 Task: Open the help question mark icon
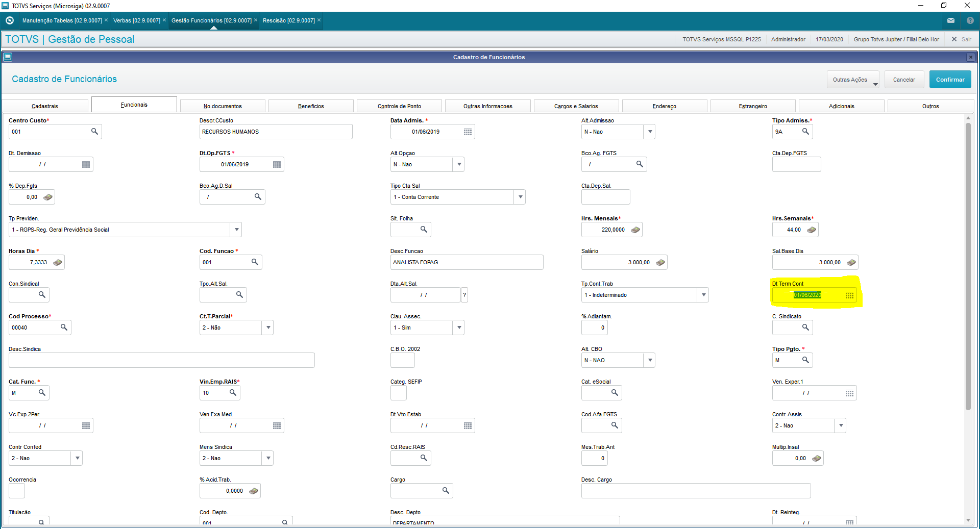pos(970,20)
